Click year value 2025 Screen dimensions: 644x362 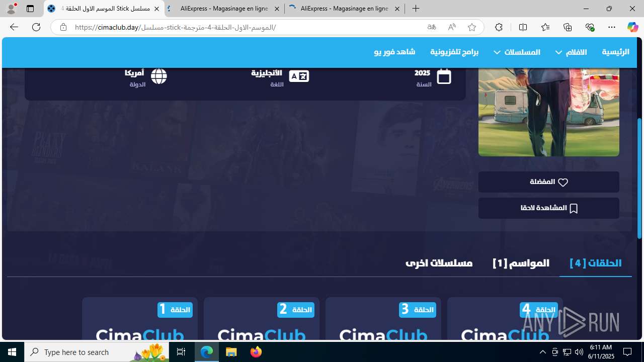click(x=422, y=73)
